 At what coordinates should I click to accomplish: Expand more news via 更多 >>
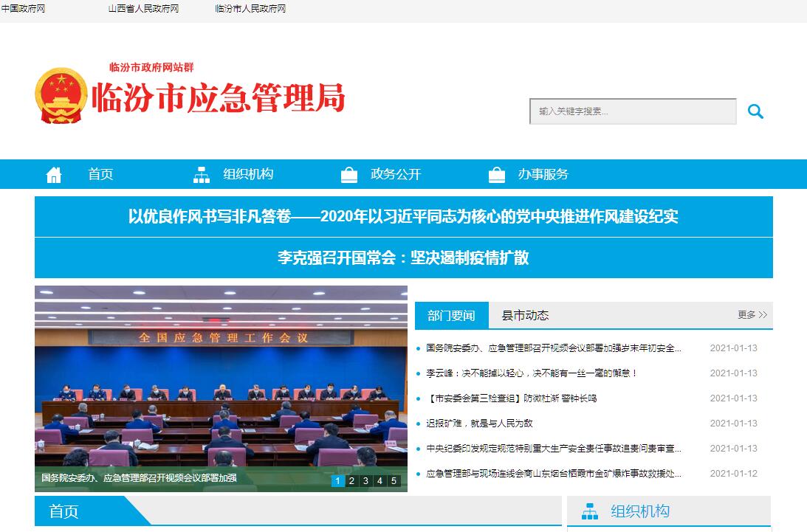pos(752,315)
